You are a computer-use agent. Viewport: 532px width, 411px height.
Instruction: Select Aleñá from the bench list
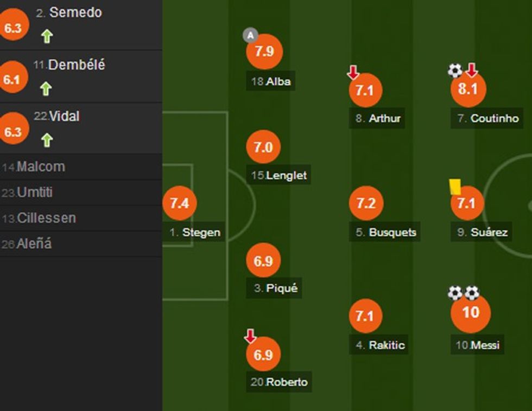[34, 243]
